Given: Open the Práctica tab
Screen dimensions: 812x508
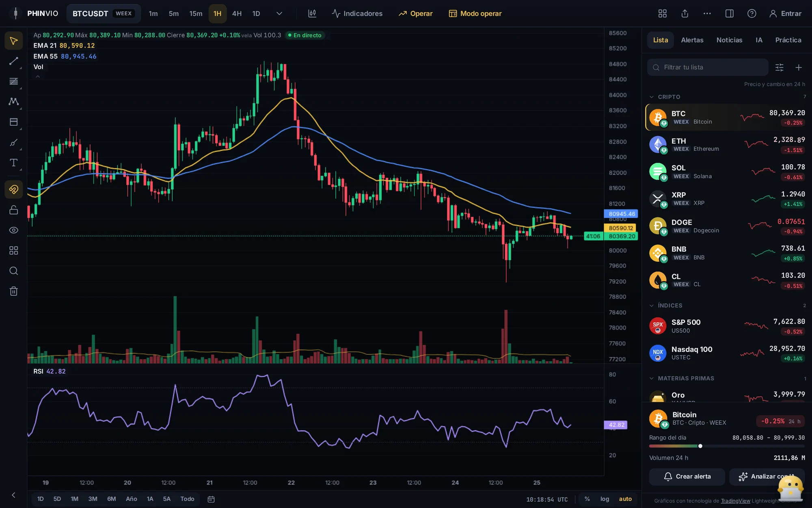Looking at the screenshot, I should tap(788, 40).
